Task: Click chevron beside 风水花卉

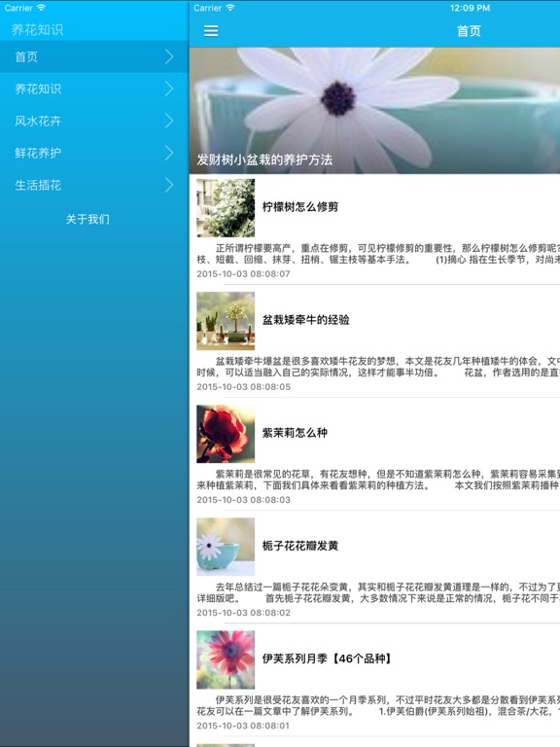Action: [169, 121]
